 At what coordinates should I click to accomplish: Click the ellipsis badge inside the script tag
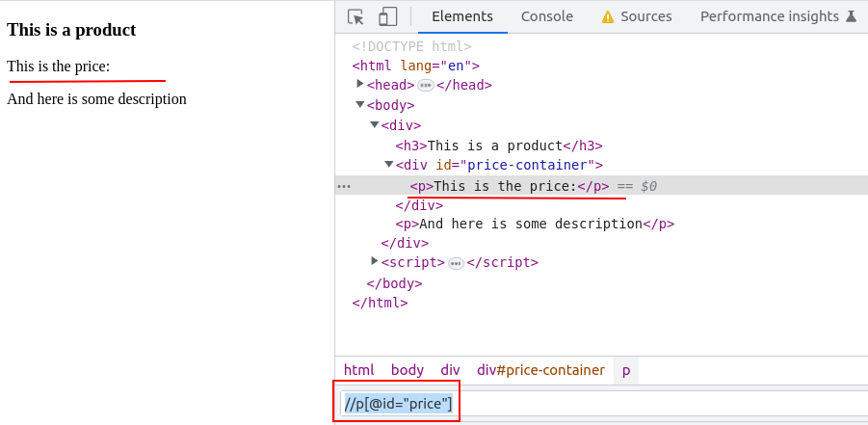456,263
